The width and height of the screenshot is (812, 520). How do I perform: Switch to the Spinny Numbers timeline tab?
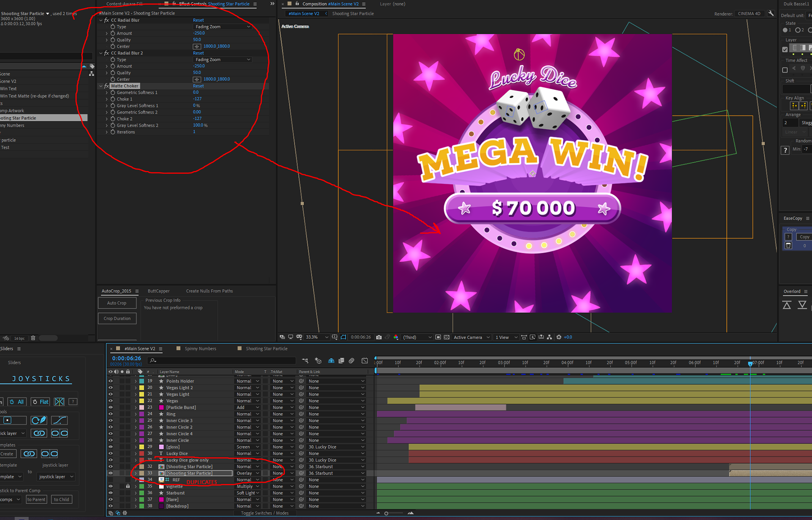[200, 348]
